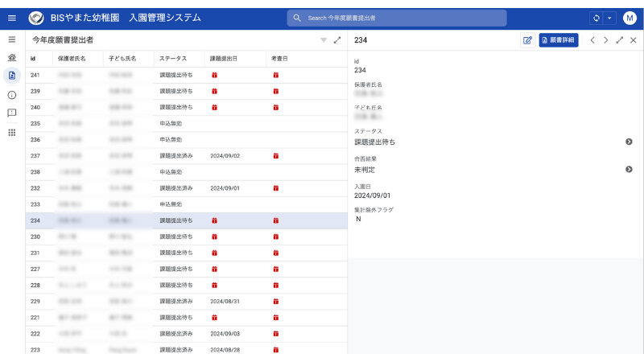Select the table row with id 237
Viewport: 644px width, 362px height.
[187, 156]
